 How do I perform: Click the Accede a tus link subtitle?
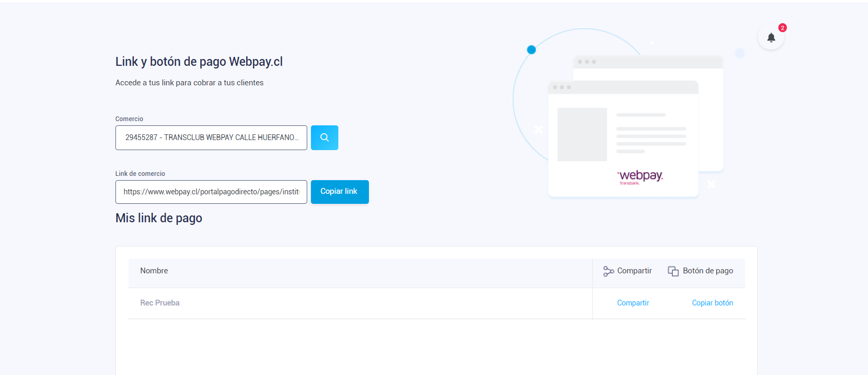(189, 83)
